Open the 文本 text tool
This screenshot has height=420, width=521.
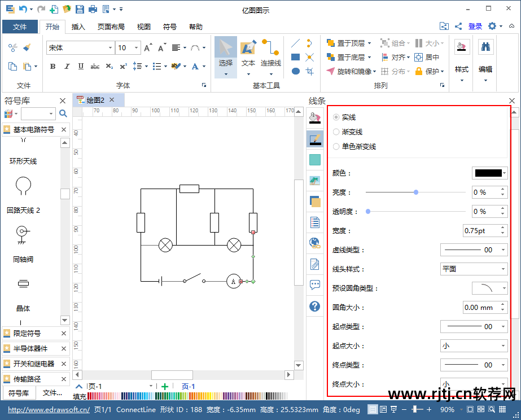[248, 56]
